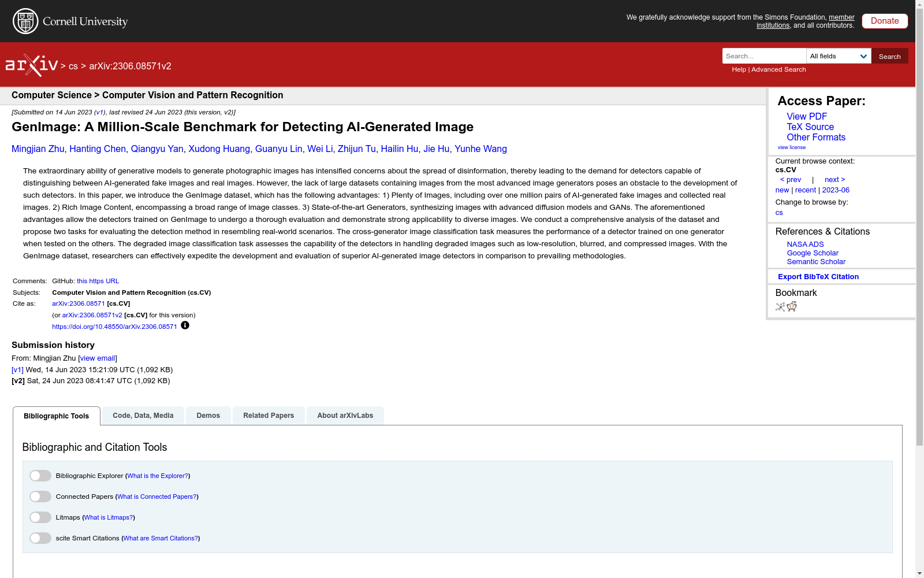
Task: Click the DOI info icon next to the DOI link
Action: pos(185,325)
